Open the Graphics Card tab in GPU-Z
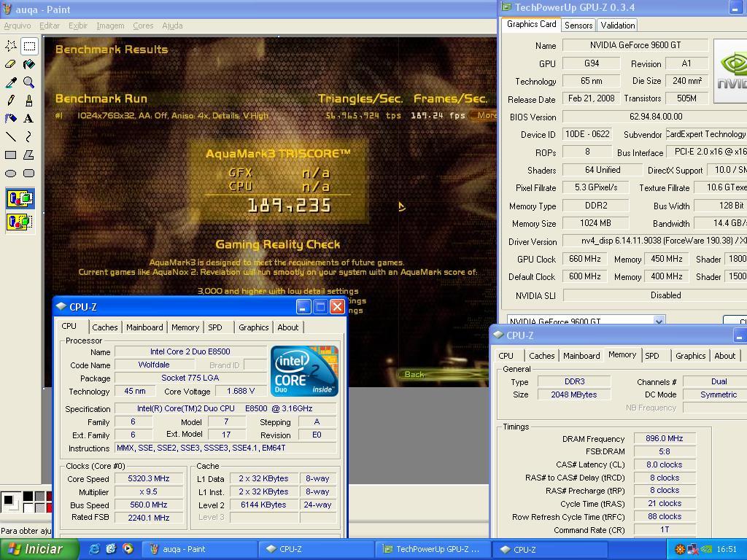The width and height of the screenshot is (747, 560). coord(531,24)
